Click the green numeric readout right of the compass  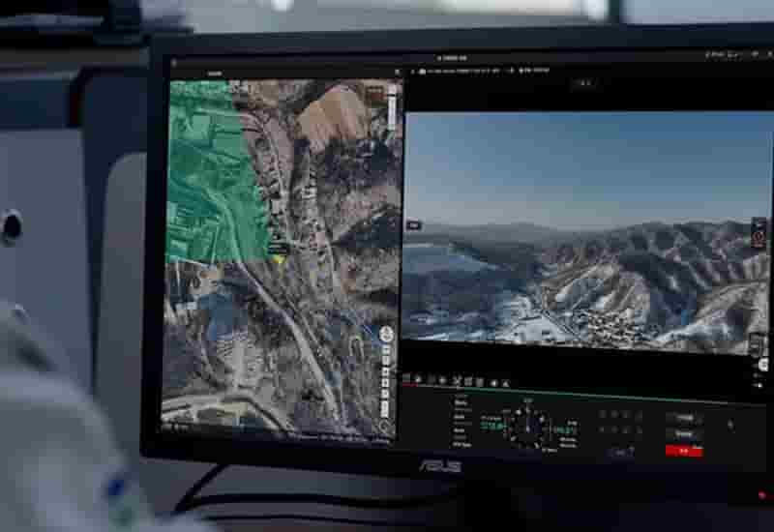point(563,430)
